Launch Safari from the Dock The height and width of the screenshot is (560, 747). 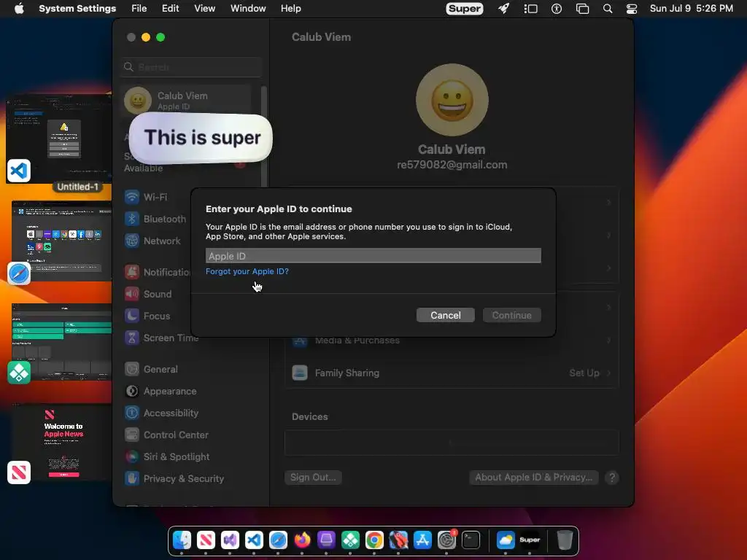[278, 540]
